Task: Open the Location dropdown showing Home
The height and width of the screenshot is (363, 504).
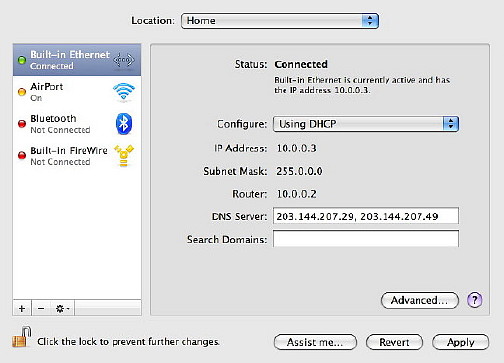Action: (280, 21)
